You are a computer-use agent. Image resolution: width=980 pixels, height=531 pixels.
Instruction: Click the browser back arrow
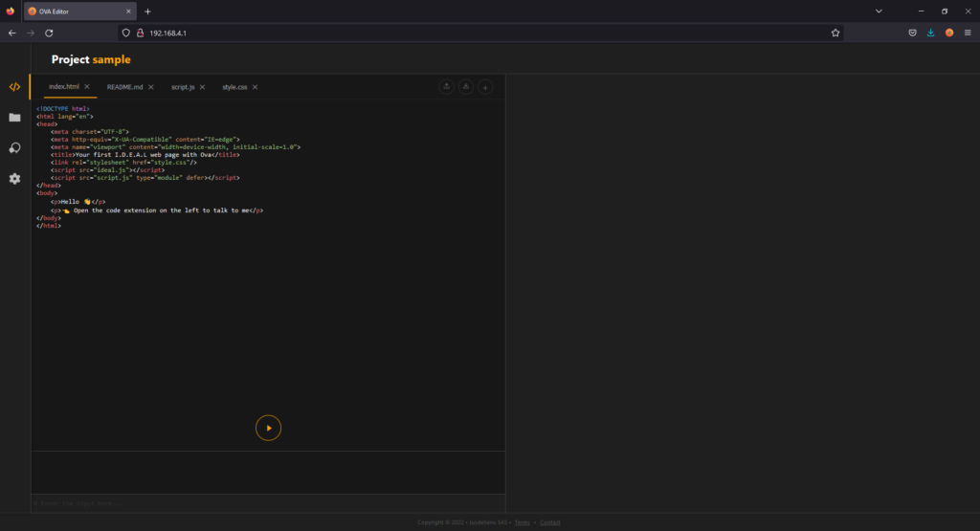[11, 33]
